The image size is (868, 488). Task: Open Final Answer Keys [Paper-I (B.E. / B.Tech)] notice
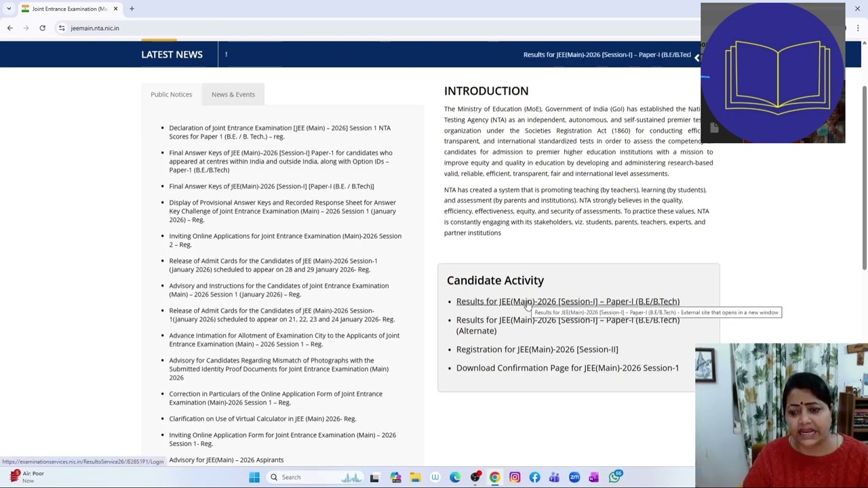(271, 186)
